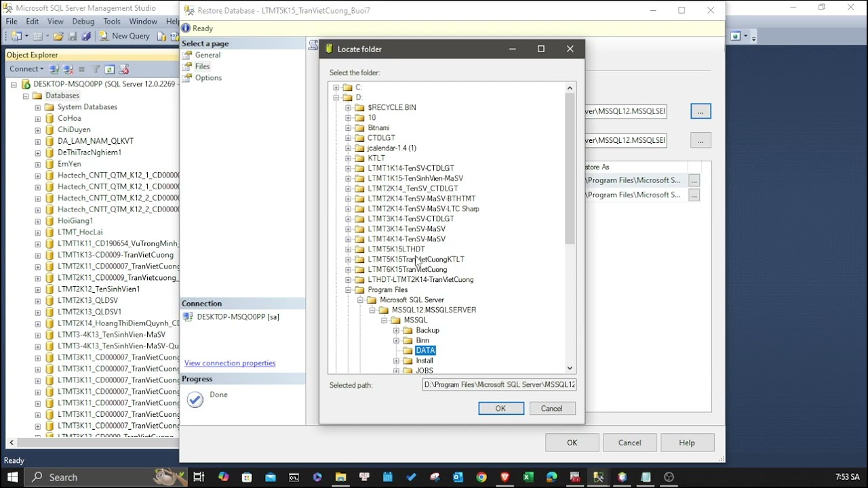The height and width of the screenshot is (488, 868).
Task: Open the Mail app from the taskbar
Action: point(271,477)
